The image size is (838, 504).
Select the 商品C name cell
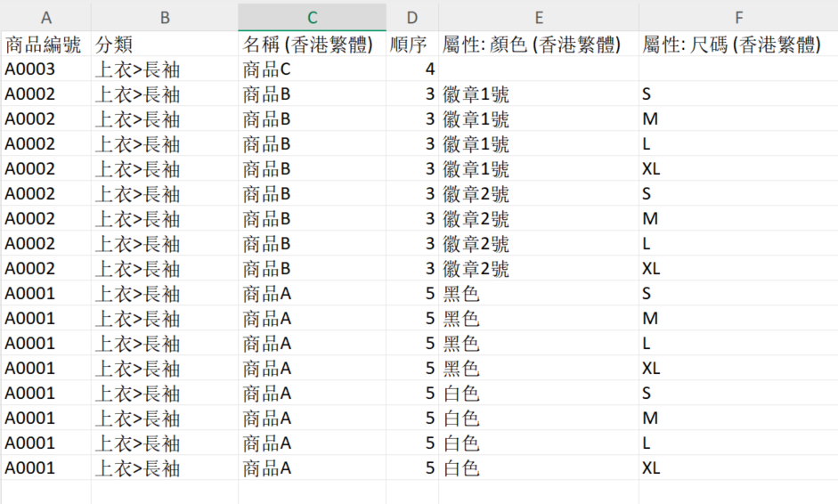click(x=312, y=69)
